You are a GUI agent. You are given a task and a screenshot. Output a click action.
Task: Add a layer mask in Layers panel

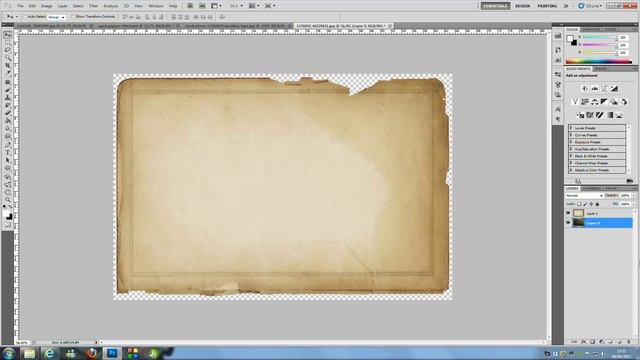pyautogui.click(x=592, y=342)
